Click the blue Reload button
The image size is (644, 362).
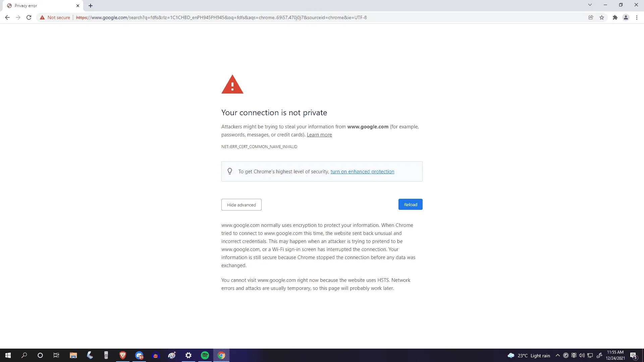pyautogui.click(x=411, y=204)
